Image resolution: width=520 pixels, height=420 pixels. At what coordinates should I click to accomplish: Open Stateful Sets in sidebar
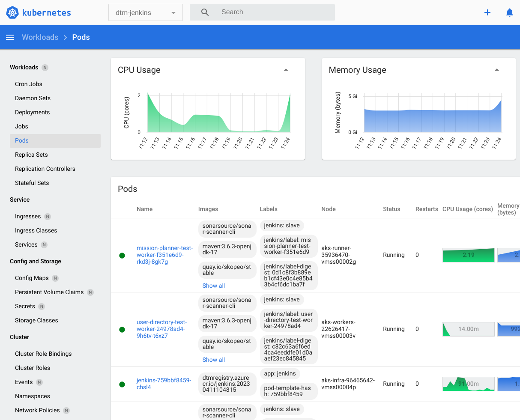click(x=32, y=183)
